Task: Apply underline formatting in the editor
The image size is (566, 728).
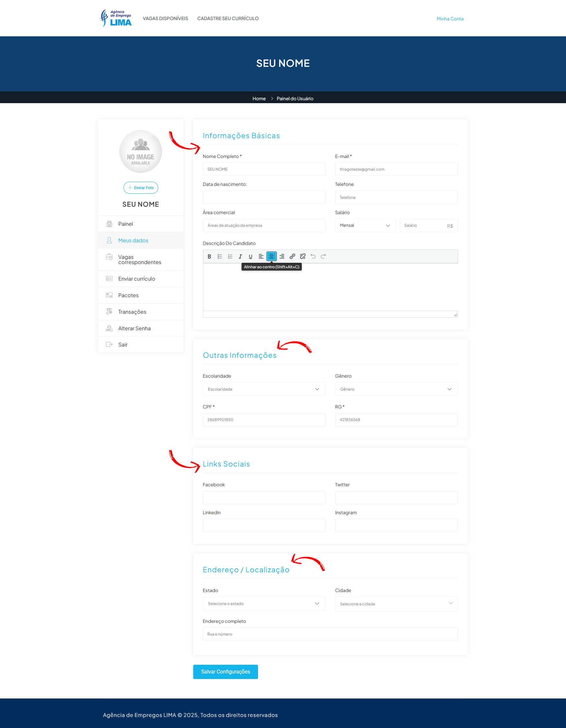Action: (251, 256)
